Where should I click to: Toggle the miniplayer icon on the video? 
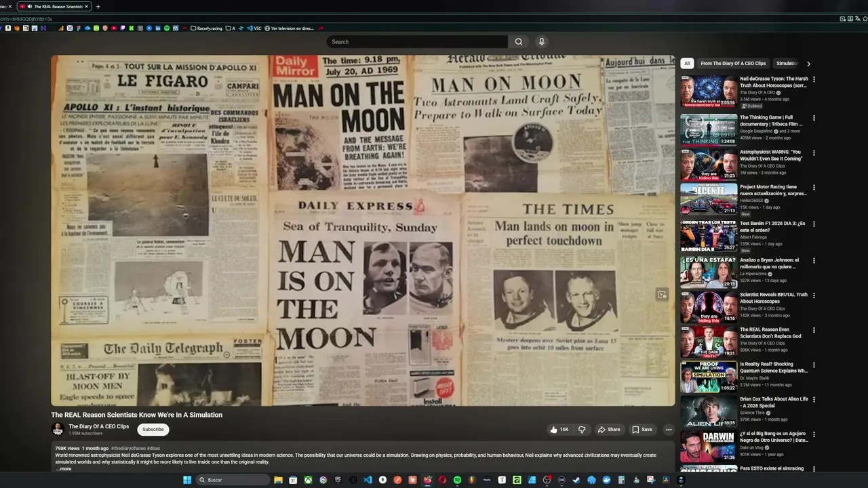(x=662, y=294)
